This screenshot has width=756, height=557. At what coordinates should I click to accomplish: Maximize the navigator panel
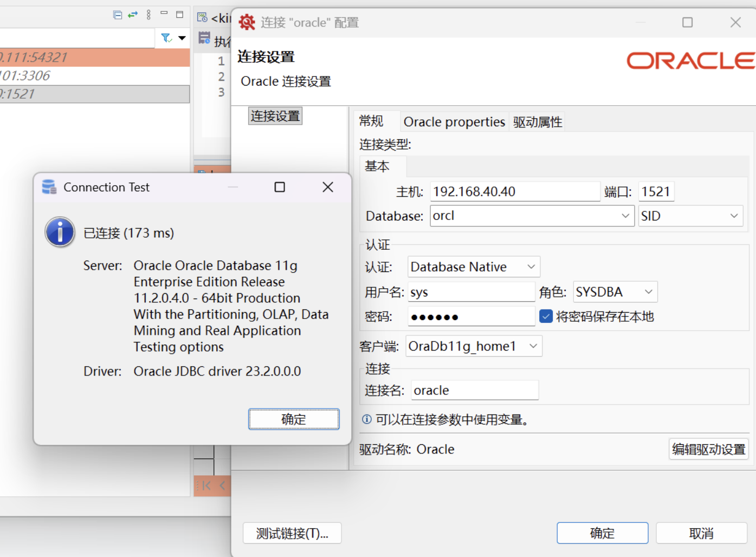point(180,15)
